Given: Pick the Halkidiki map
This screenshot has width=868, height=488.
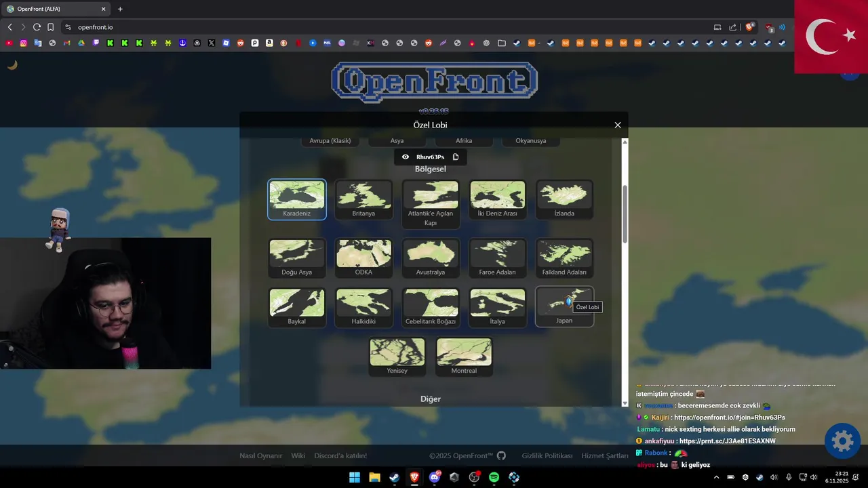Looking at the screenshot, I should 363,307.
